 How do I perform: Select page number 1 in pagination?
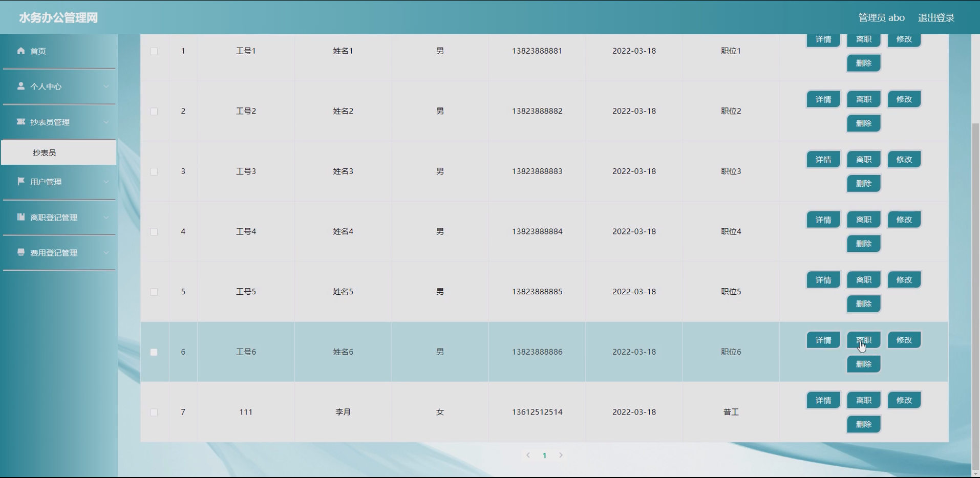point(544,455)
